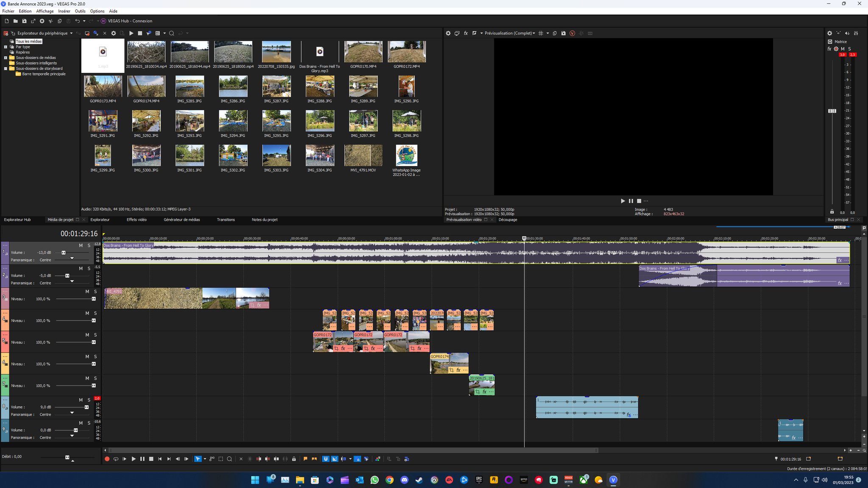Screen dimensions: 868x488
Task: Toggle the preview grid overlay icon
Action: pyautogui.click(x=541, y=33)
